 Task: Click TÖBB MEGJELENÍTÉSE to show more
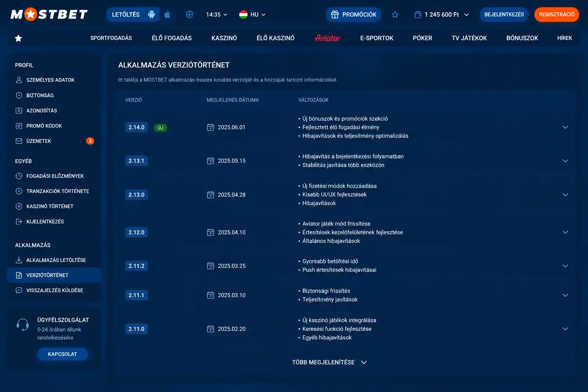coord(329,362)
